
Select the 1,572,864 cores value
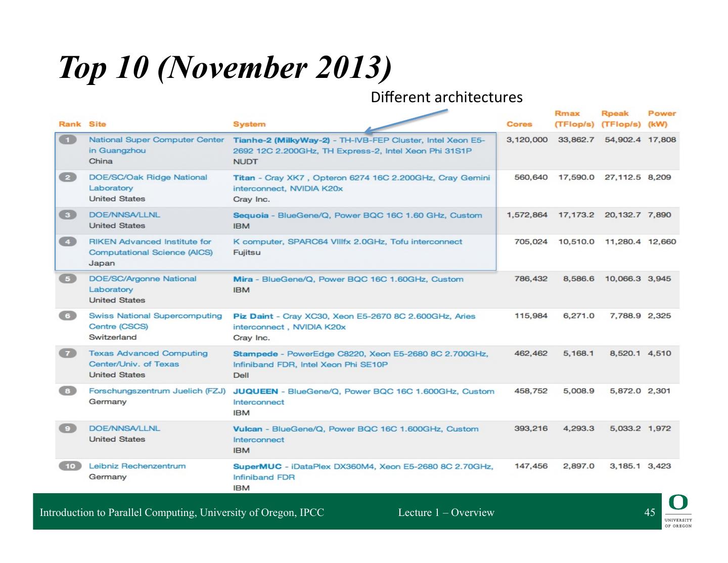point(527,214)
